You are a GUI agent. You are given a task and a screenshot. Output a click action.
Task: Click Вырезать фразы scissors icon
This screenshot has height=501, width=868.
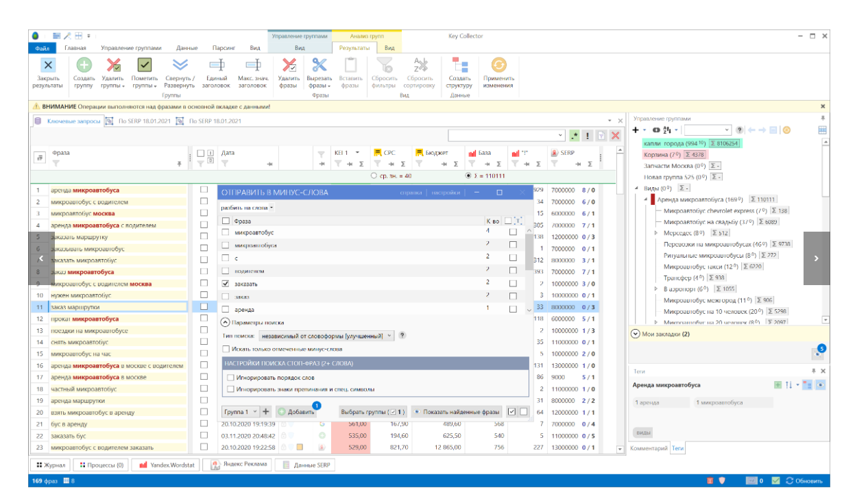(320, 66)
